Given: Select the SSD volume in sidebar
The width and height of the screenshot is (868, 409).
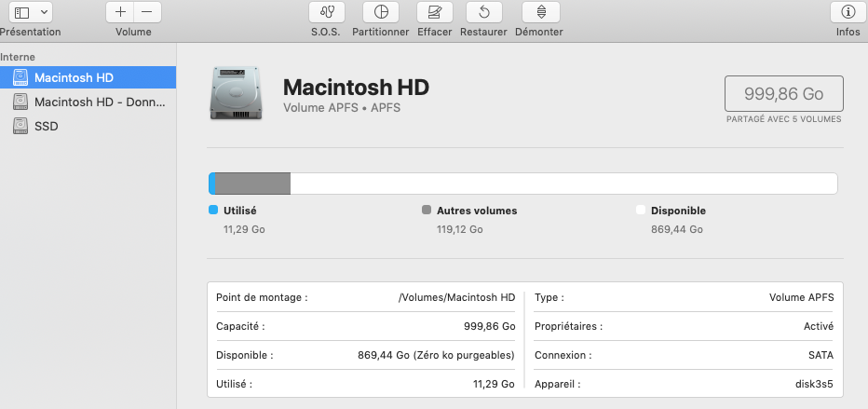Looking at the screenshot, I should 88,126.
